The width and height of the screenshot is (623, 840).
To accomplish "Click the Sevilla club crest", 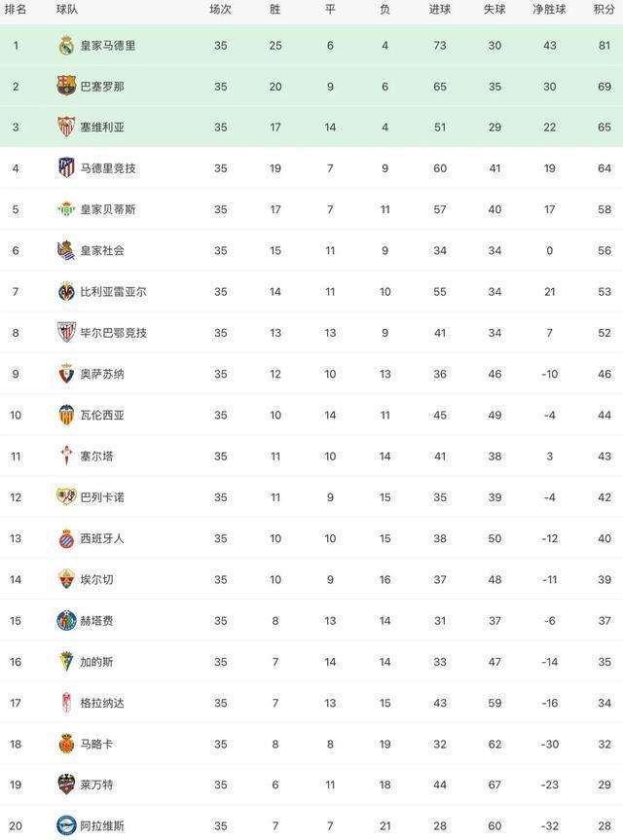I will (x=66, y=127).
